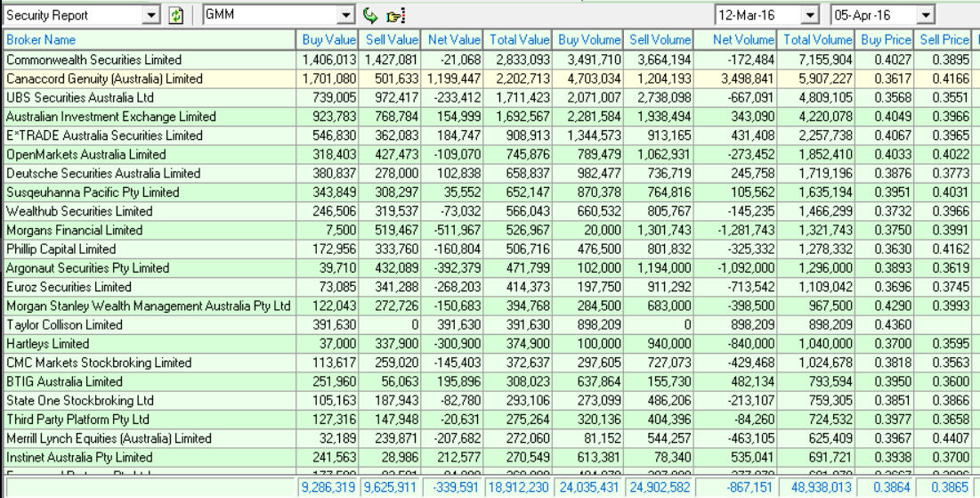Screen dimensions: 980x498
Task: Open the 12-Mar-16 start date dropdown
Action: pos(810,15)
